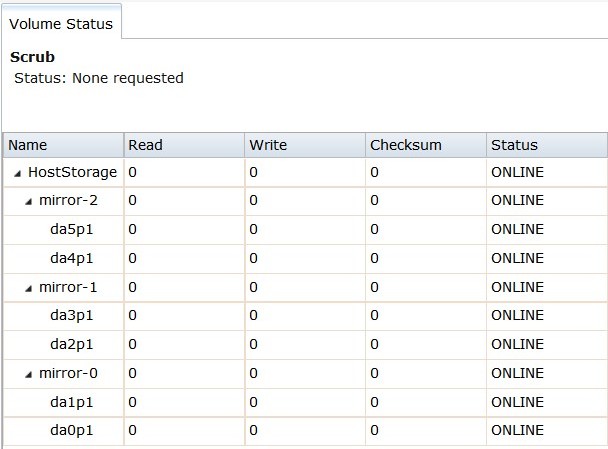Screen dimensions: 608x449
Task: Click the Read value for da4p1
Action: click(133, 258)
